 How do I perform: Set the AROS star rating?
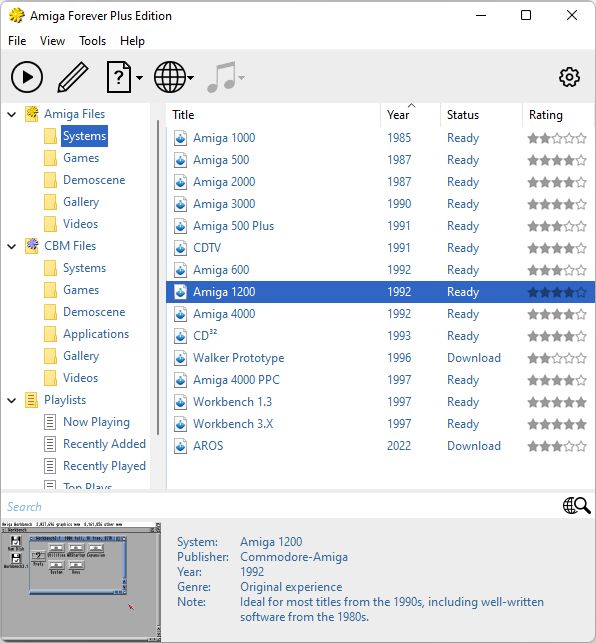coord(557,447)
